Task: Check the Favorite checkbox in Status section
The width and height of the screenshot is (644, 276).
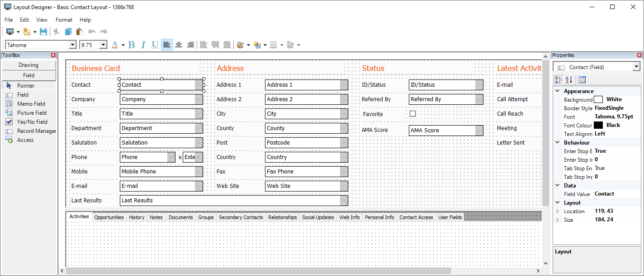Action: pos(412,114)
